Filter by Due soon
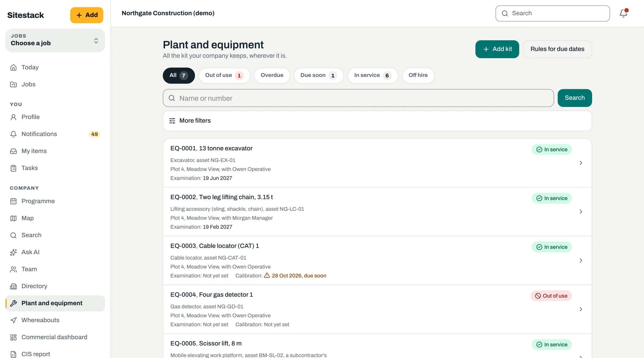 coord(318,75)
